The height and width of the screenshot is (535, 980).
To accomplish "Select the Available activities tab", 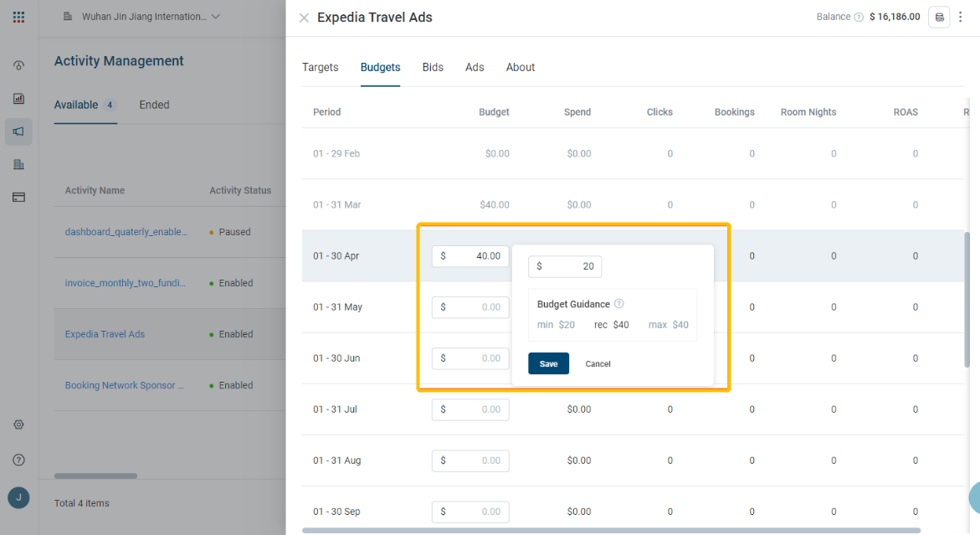I will [x=85, y=105].
